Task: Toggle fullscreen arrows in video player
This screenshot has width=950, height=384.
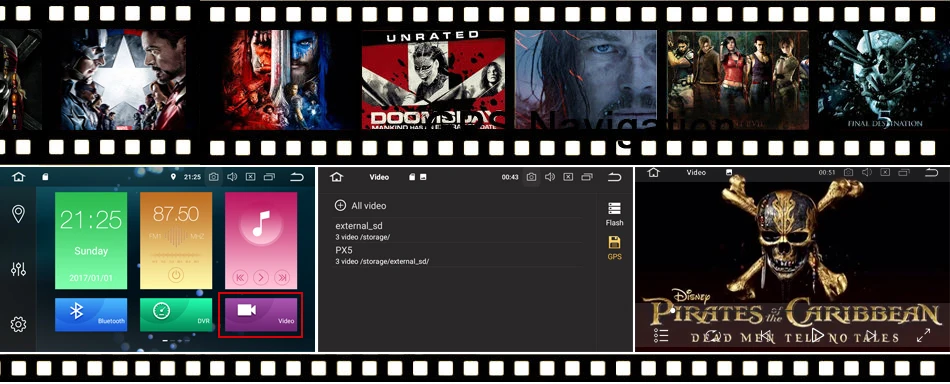Action: pos(923,335)
